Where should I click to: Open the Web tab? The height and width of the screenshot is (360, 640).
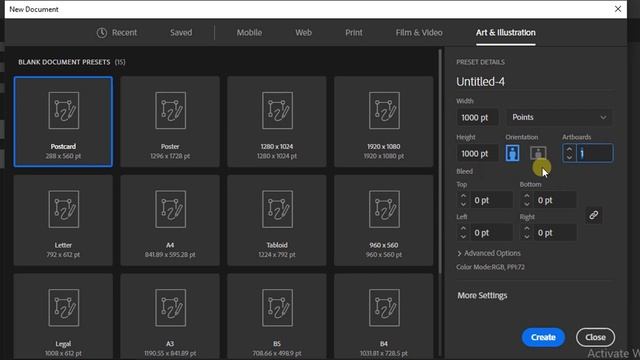[x=303, y=33]
